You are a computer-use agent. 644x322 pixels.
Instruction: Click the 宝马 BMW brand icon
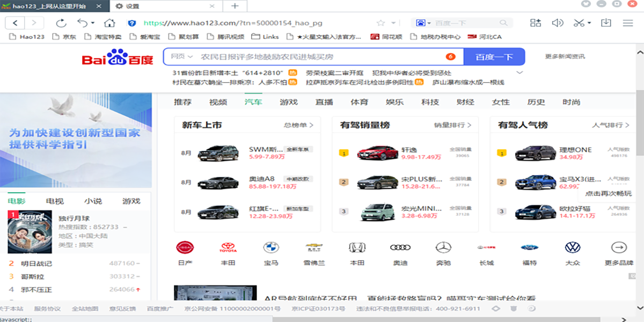pos(271,247)
